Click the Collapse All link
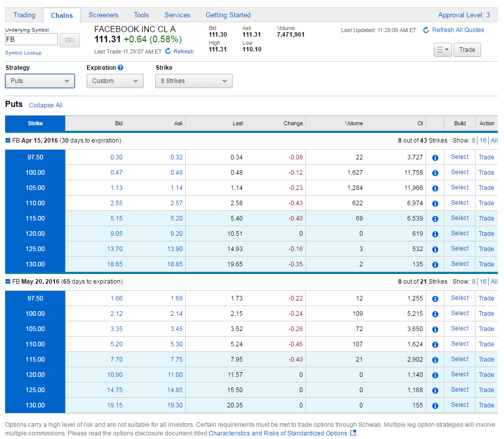This screenshot has width=504, height=439. pyautogui.click(x=46, y=105)
